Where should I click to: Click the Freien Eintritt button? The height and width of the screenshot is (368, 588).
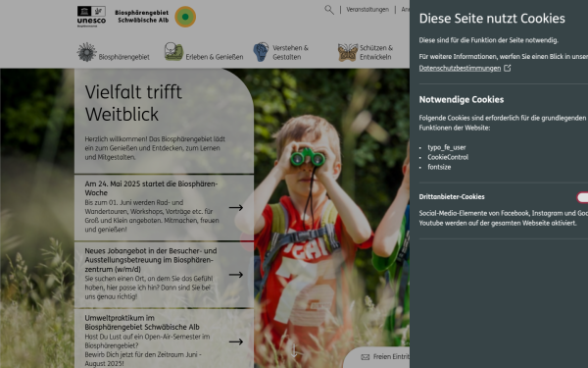(x=376, y=357)
